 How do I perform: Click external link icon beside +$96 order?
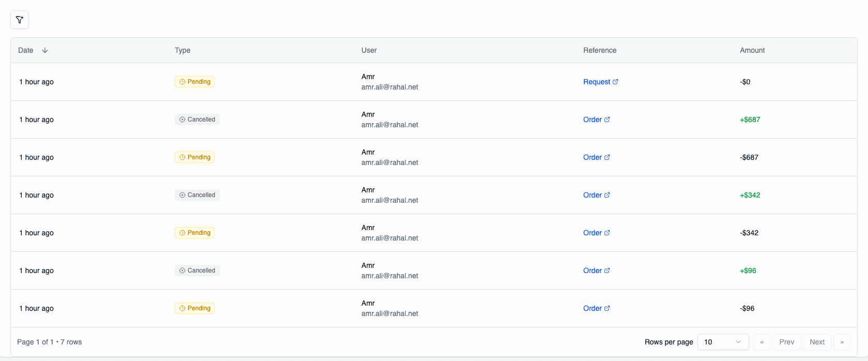[x=607, y=270]
